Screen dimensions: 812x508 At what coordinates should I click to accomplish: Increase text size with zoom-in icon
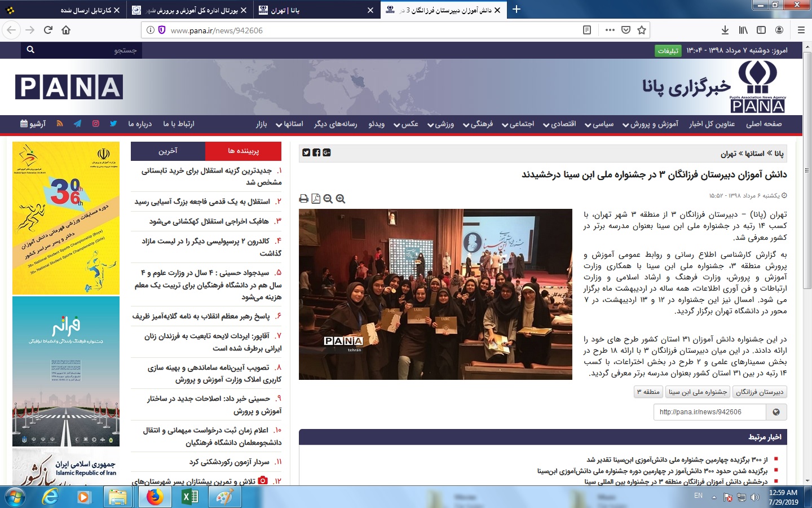[x=341, y=199]
